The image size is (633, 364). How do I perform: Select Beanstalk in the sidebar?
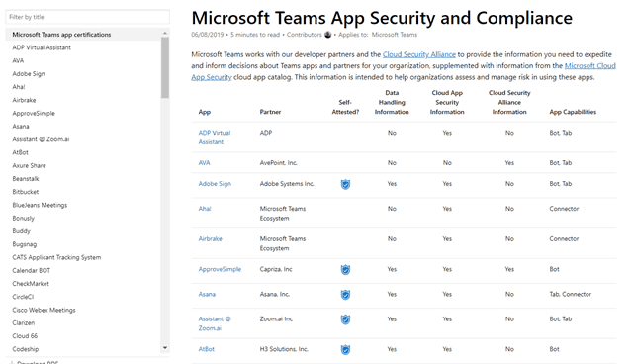[26, 179]
